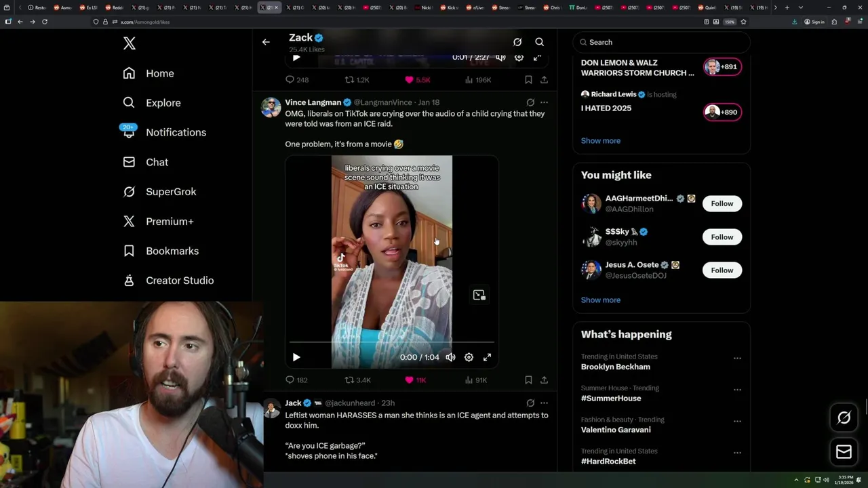Open Premium+ page

[158, 221]
